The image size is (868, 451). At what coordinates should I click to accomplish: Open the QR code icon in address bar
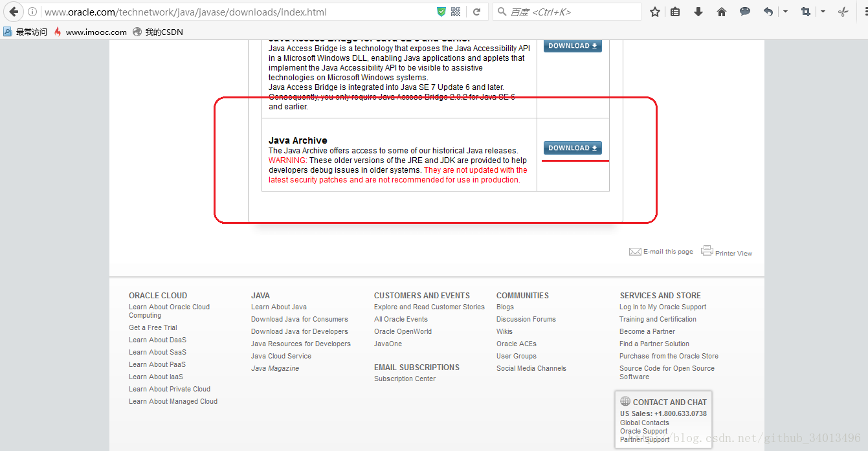pyautogui.click(x=456, y=12)
